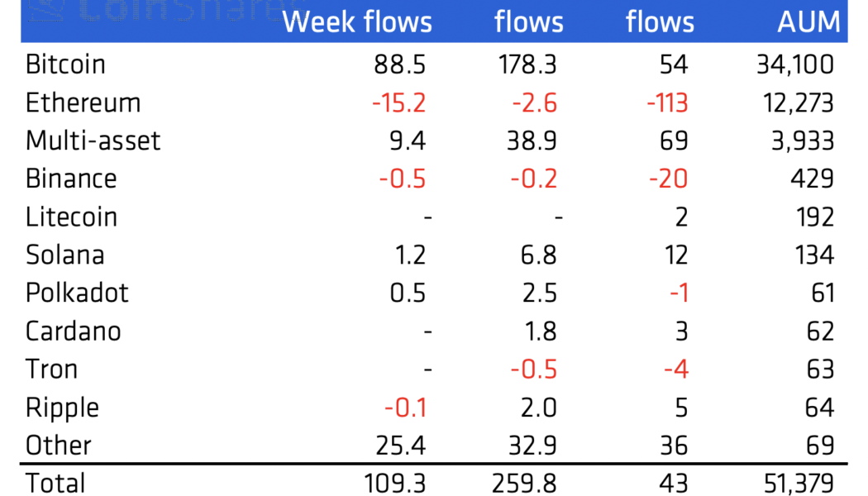Screen dimensions: 868x496
Task: Click the Cardano row label
Action: click(73, 331)
